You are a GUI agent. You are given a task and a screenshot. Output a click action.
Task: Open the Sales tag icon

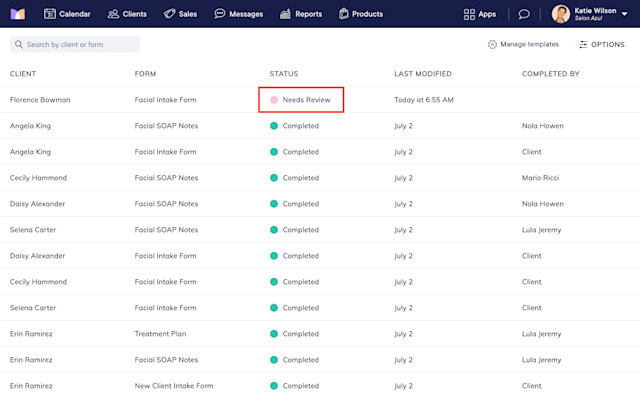tap(169, 14)
